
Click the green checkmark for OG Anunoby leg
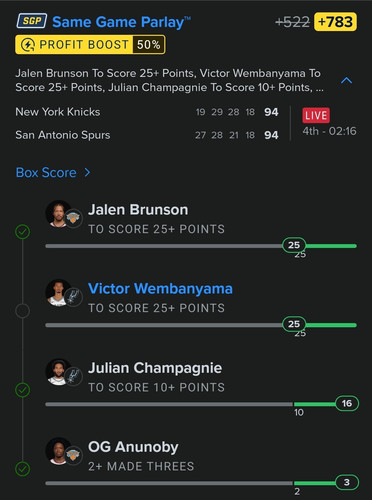point(23,469)
